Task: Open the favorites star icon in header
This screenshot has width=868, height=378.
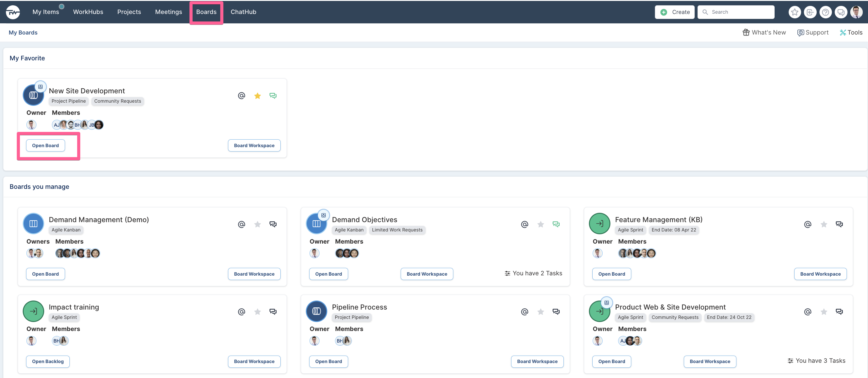Action: click(795, 12)
